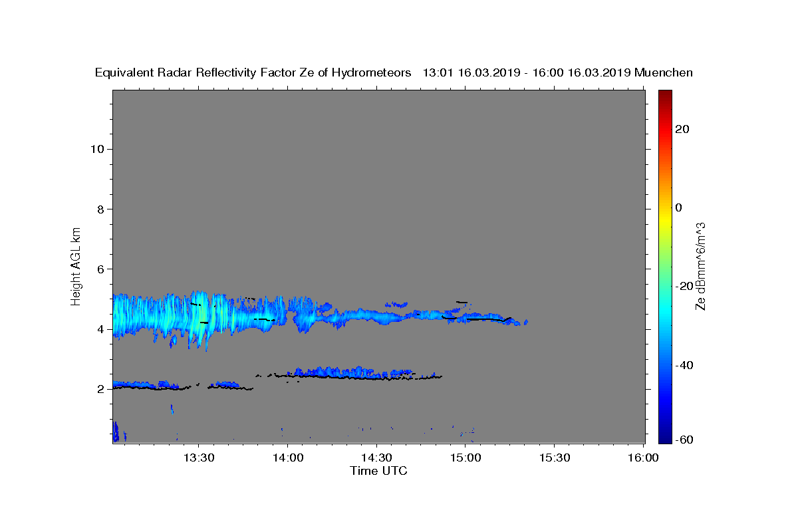The height and width of the screenshot is (532, 798).
Task: Click the 14:00 time tick label
Action: [x=287, y=458]
